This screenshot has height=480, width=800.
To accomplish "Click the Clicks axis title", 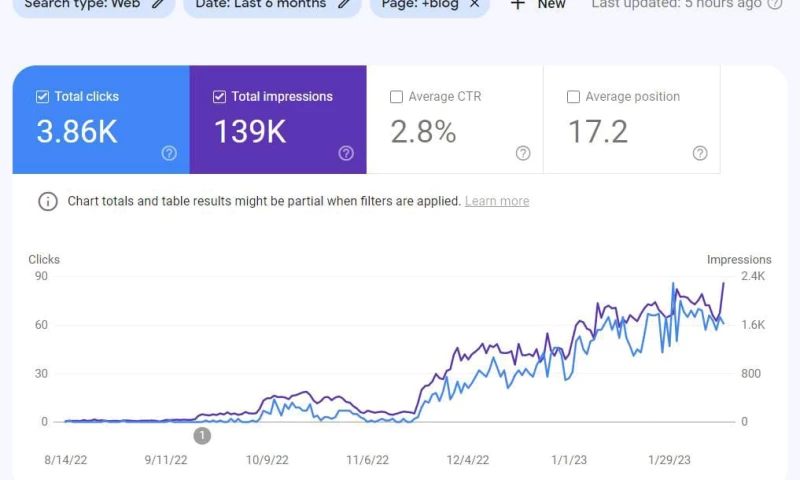I will pos(44,260).
